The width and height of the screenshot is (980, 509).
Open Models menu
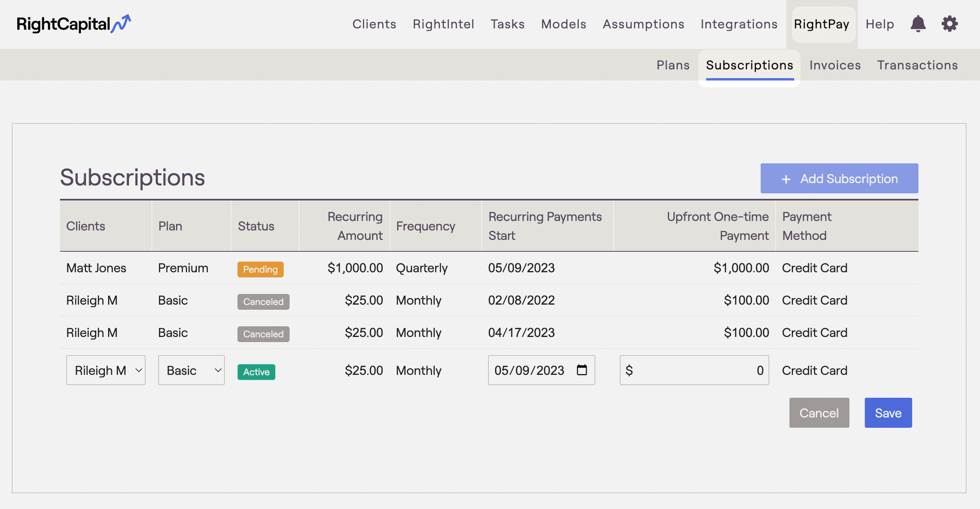[x=563, y=24]
